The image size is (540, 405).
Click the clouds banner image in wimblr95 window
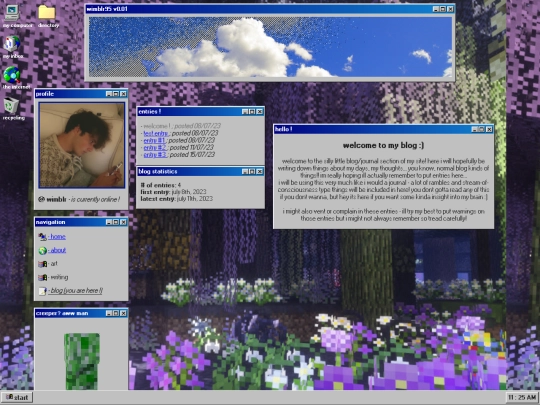(270, 47)
